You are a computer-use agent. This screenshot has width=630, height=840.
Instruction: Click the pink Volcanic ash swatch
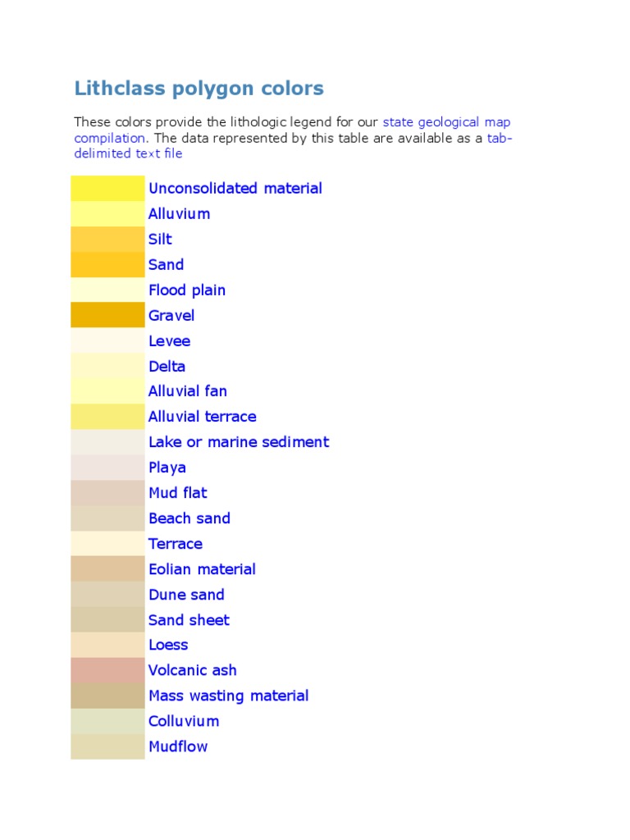(x=107, y=670)
